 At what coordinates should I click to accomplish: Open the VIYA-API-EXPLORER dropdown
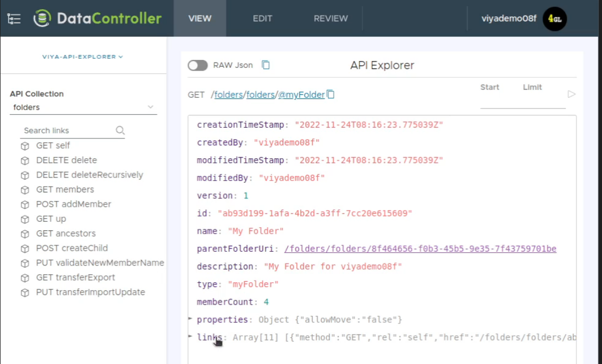tap(83, 57)
